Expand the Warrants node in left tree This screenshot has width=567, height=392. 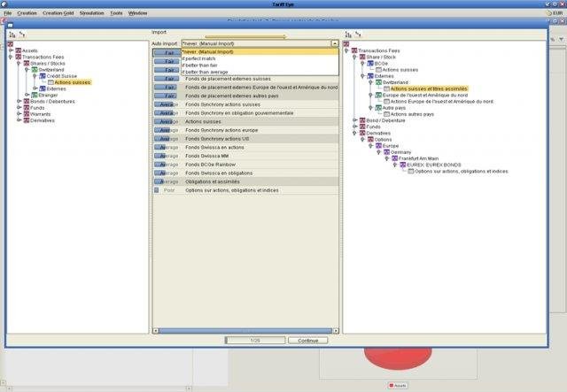pos(19,114)
